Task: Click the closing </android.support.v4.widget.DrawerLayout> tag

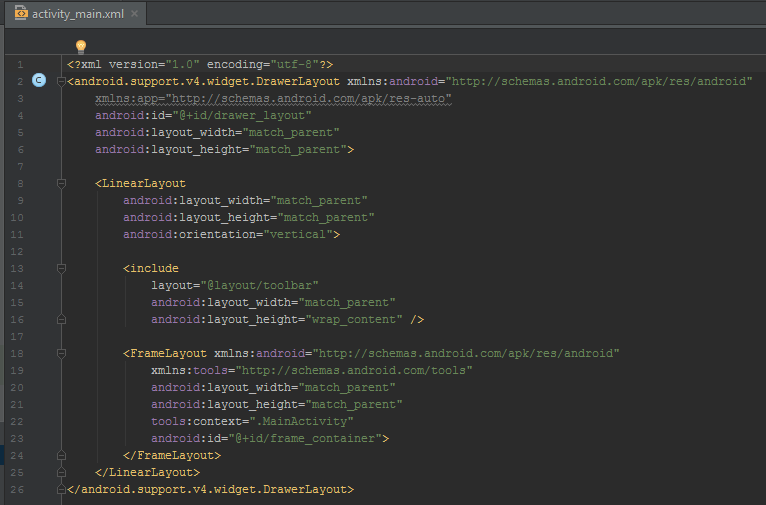Action: 211,489
